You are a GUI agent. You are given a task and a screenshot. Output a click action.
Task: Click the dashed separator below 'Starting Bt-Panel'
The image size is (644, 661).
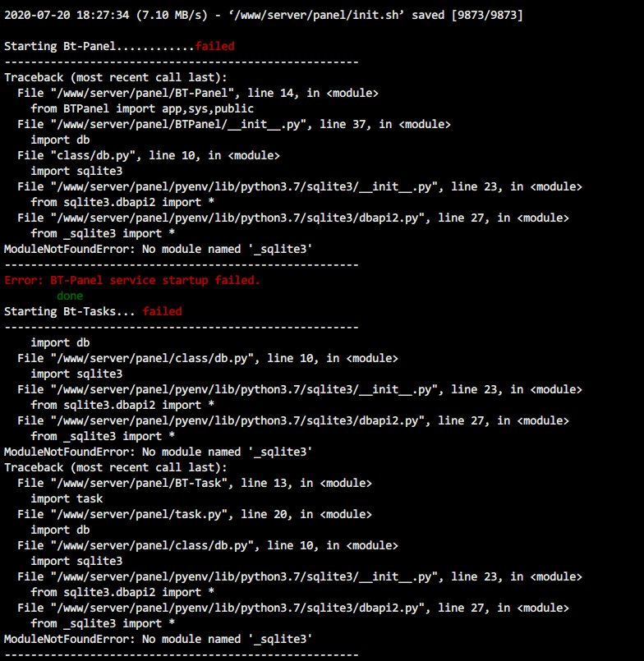pyautogui.click(x=182, y=62)
